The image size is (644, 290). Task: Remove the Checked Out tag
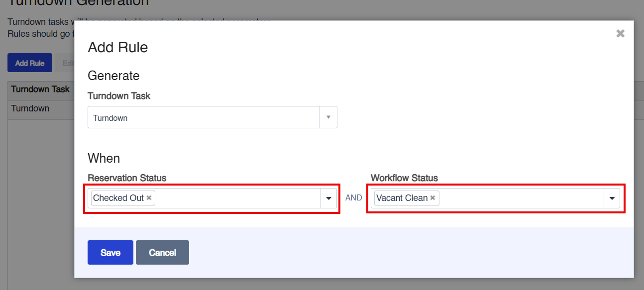[x=149, y=197]
